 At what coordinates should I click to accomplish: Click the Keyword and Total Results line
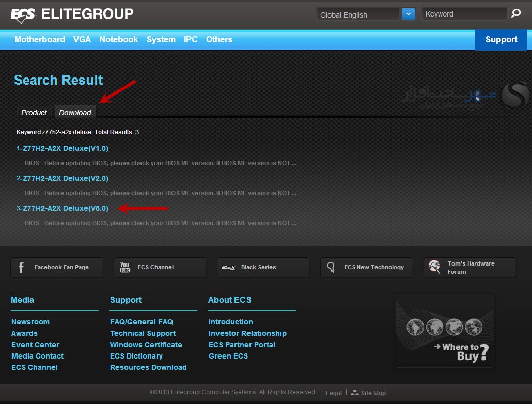[x=77, y=132]
